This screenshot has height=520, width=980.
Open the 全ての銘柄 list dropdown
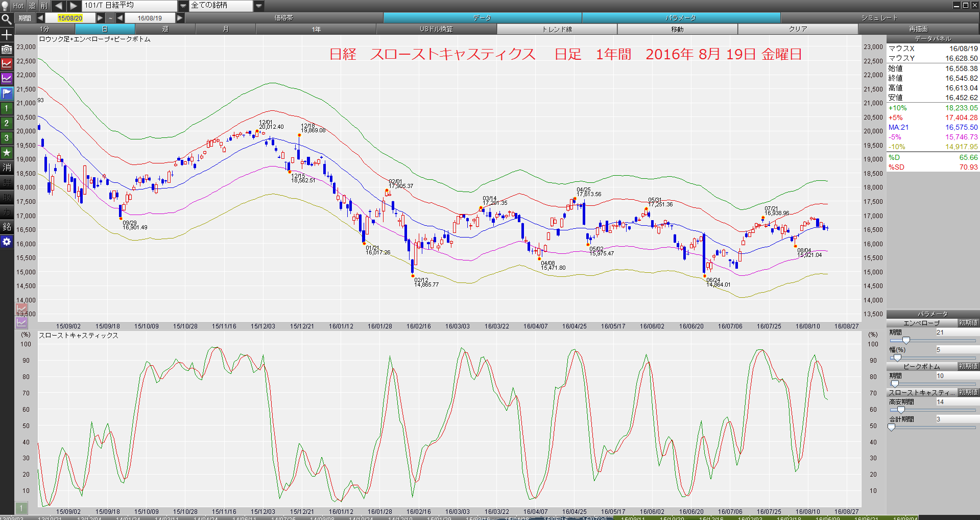pyautogui.click(x=259, y=6)
